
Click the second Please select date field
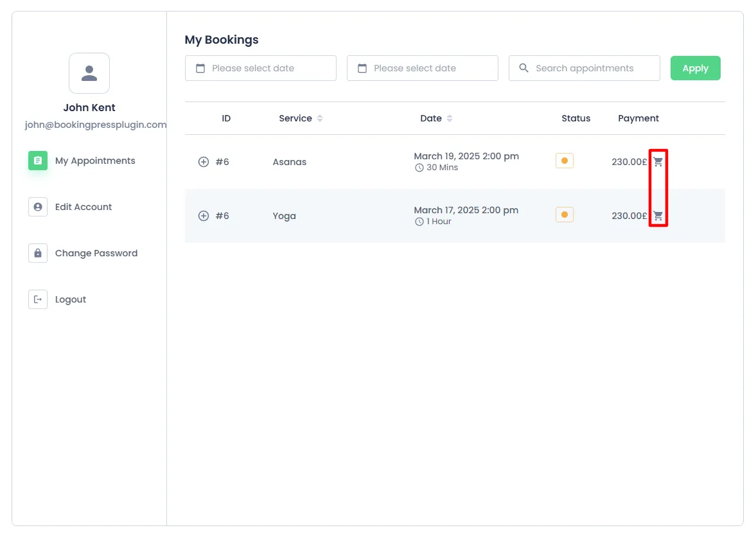click(423, 68)
